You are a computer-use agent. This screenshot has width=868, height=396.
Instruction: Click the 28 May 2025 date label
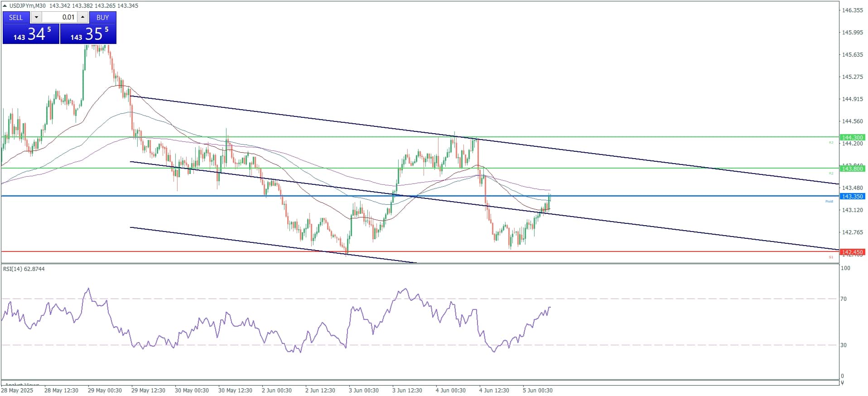pos(17,390)
